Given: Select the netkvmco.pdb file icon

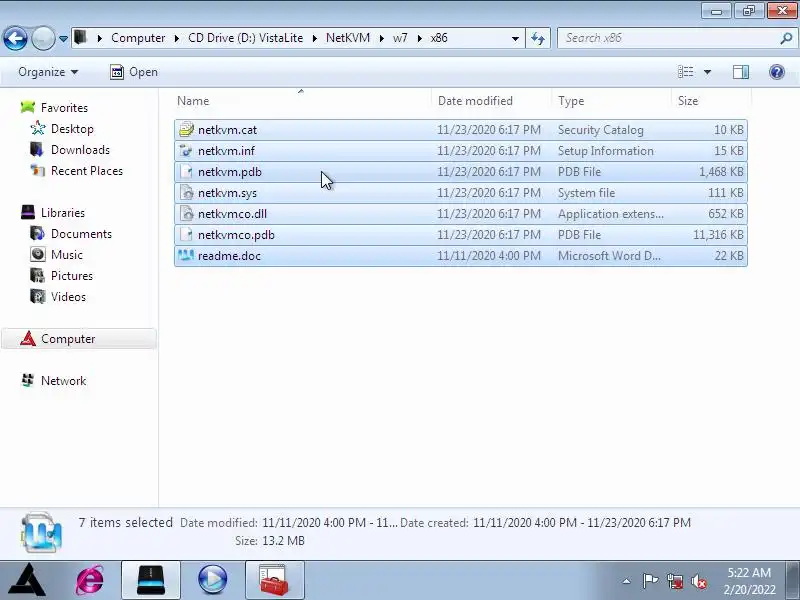Looking at the screenshot, I should [187, 235].
